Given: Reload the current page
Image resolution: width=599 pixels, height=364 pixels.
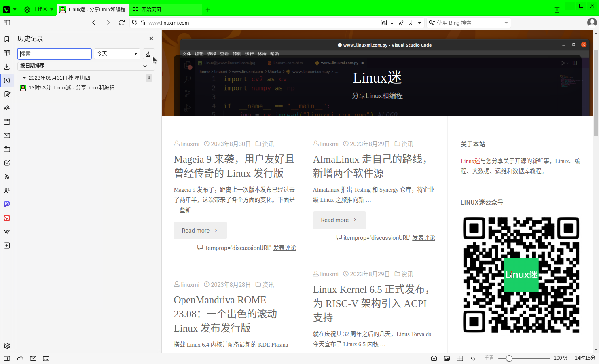Looking at the screenshot, I should [x=122, y=23].
